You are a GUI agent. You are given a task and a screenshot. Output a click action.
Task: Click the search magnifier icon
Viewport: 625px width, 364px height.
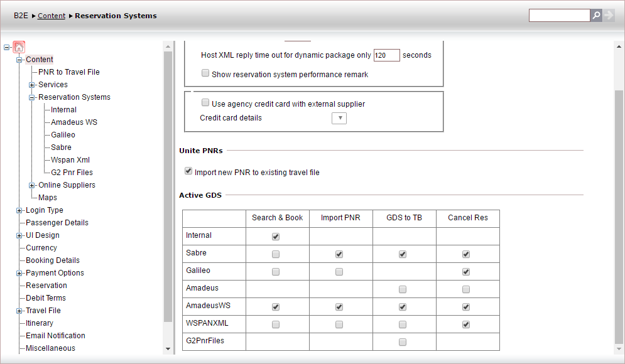(596, 16)
